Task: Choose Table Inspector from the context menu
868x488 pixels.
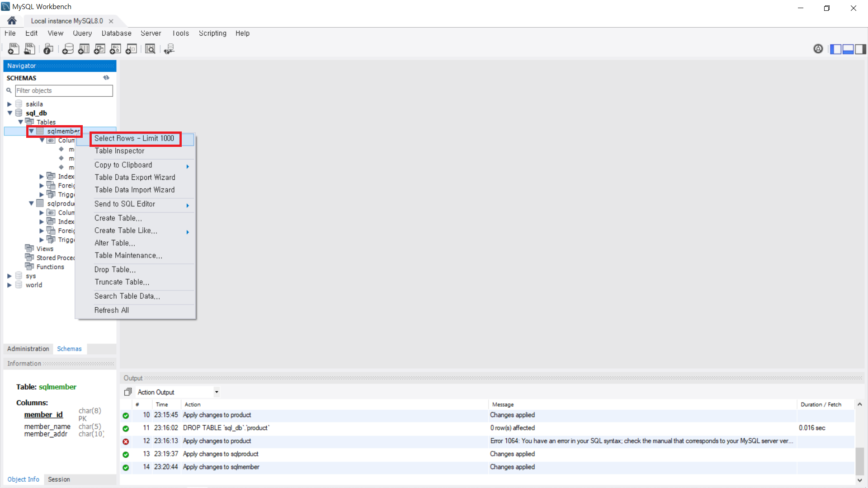Action: coord(119,151)
